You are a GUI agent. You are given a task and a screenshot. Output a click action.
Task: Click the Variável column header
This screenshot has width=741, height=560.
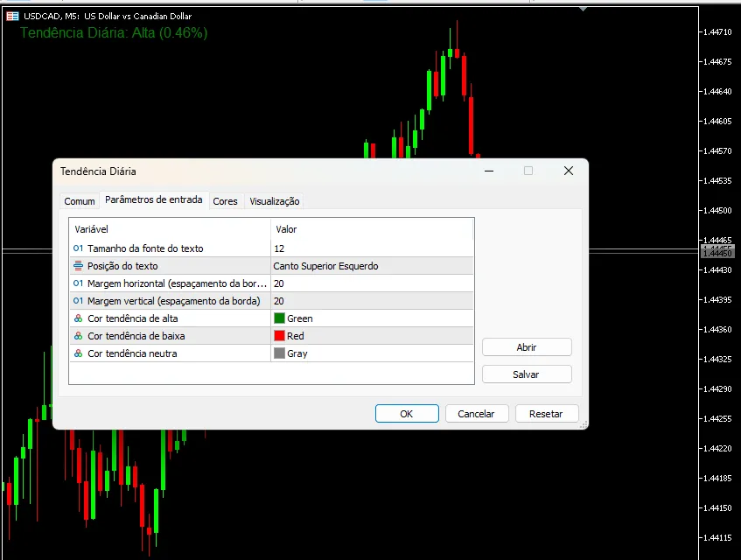(x=170, y=229)
